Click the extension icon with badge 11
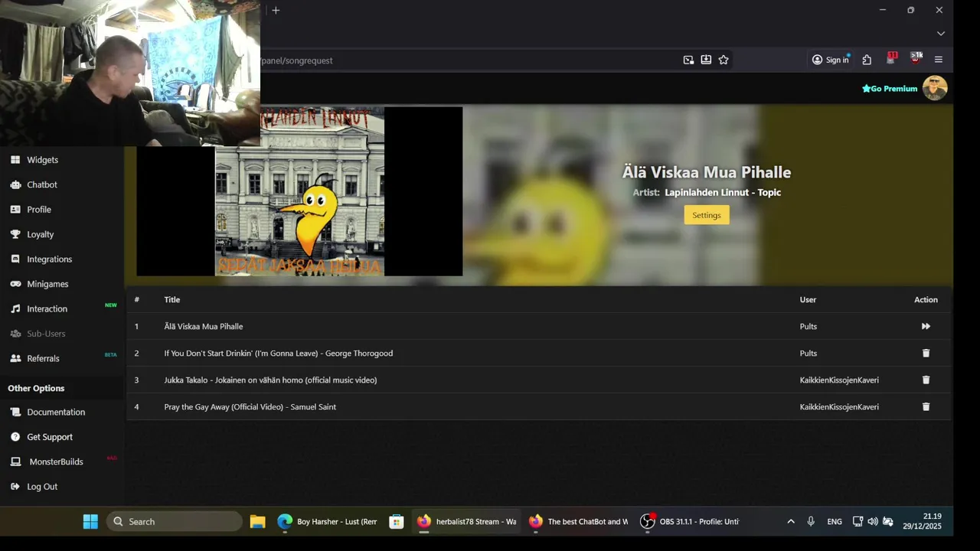Image resolution: width=980 pixels, height=551 pixels. click(891, 59)
